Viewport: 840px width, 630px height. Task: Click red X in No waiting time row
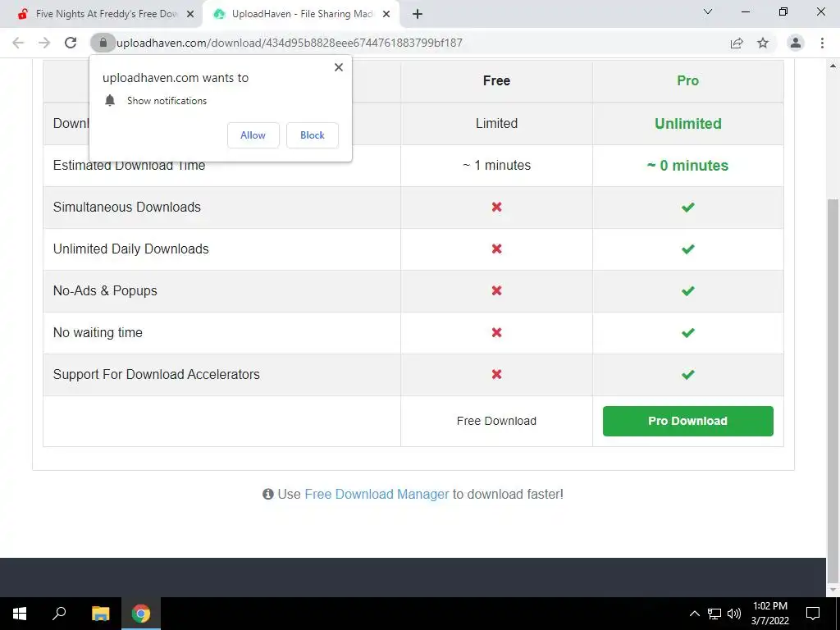(x=496, y=332)
